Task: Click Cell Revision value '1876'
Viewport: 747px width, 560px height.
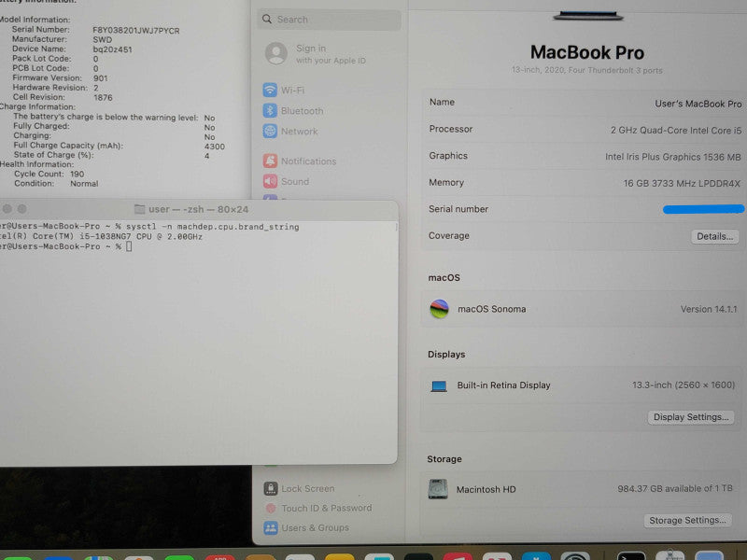Action: click(x=103, y=98)
